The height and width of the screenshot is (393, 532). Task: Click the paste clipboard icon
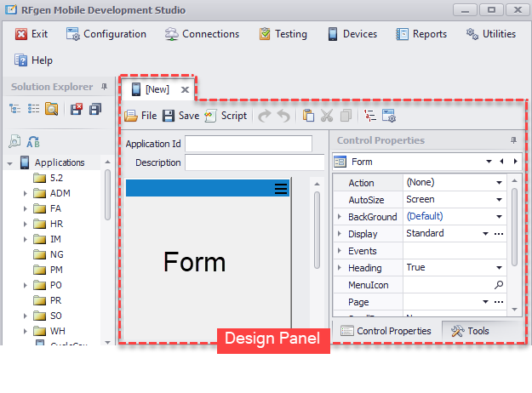coord(308,116)
